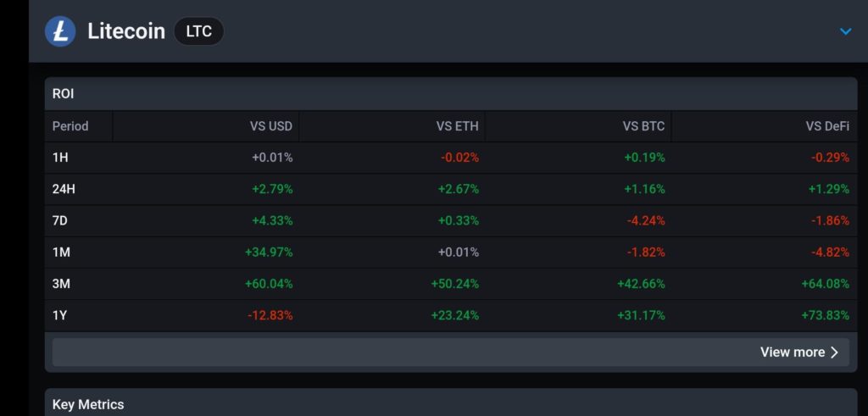Screen dimensions: 868x416
Task: Click 1Y VS ETH +23.24% value
Action: (x=455, y=315)
